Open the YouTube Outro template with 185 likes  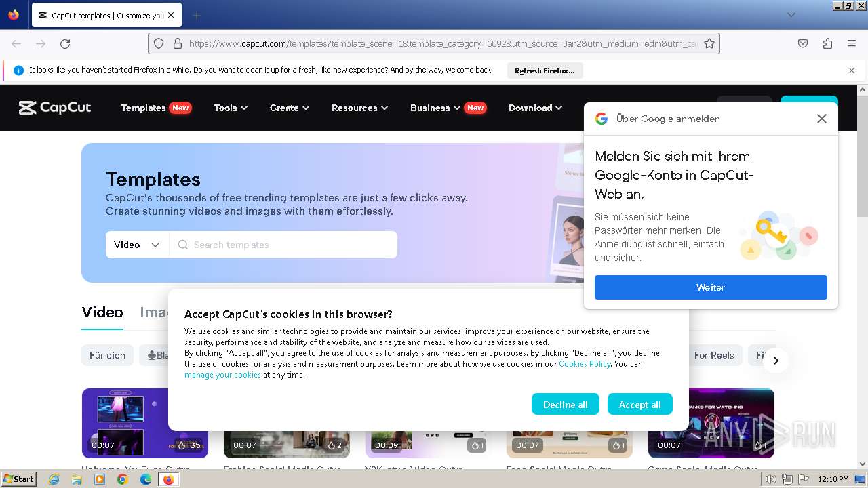145,423
